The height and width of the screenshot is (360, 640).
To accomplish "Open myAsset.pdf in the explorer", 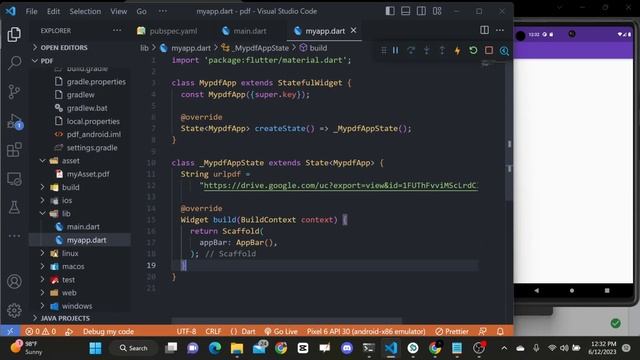I will (83, 174).
